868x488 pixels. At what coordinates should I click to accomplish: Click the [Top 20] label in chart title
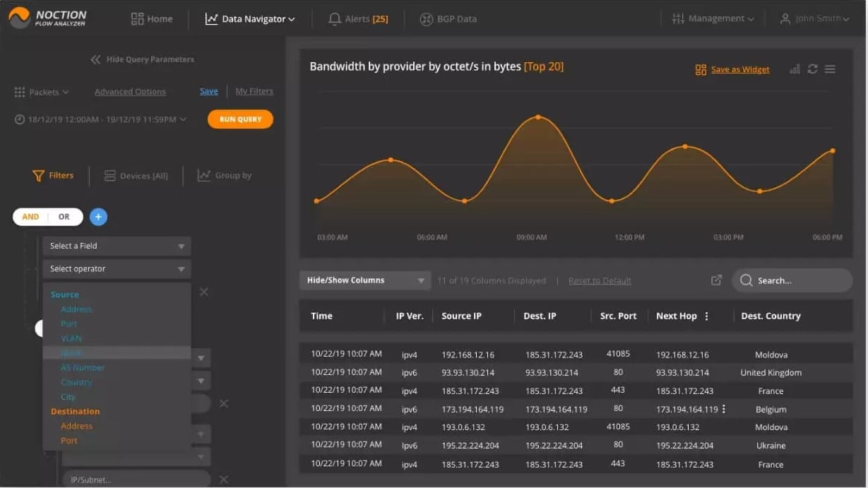(544, 66)
